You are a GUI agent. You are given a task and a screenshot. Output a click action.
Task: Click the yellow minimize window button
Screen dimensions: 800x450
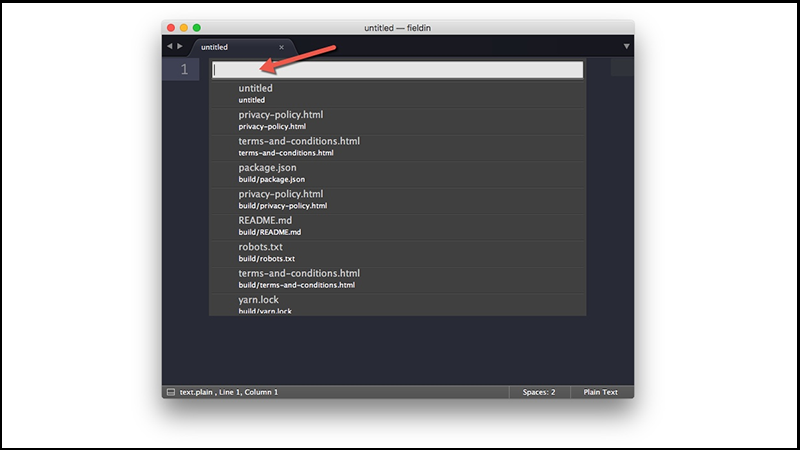[x=184, y=28]
